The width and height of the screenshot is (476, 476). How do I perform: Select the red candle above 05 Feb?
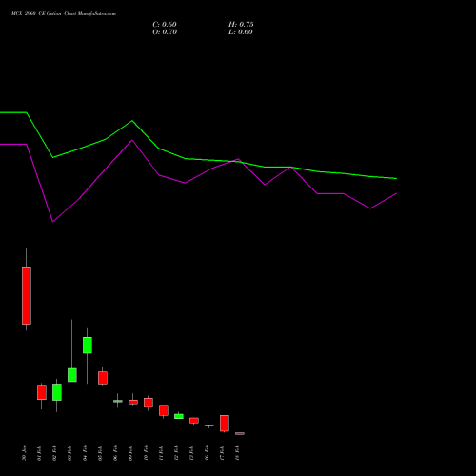103,378
